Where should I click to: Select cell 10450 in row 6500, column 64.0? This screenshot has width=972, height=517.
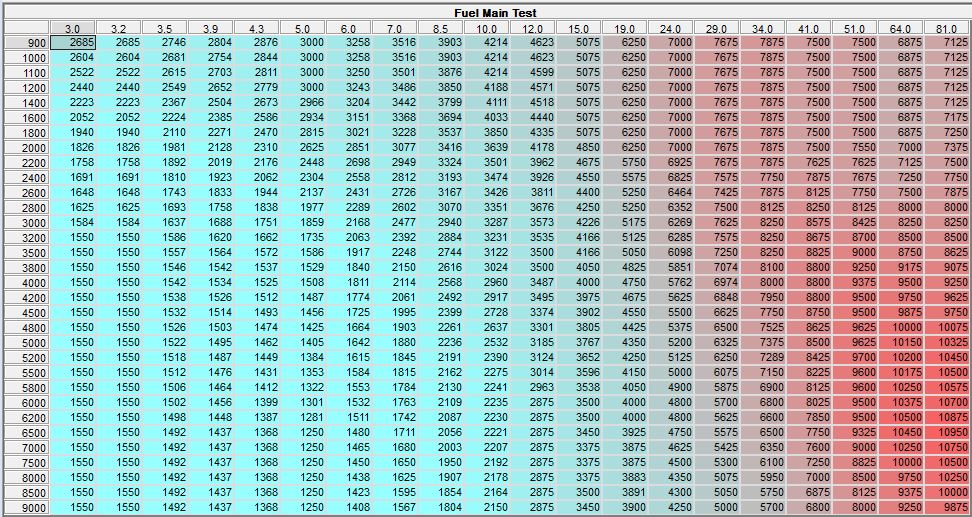(901, 432)
